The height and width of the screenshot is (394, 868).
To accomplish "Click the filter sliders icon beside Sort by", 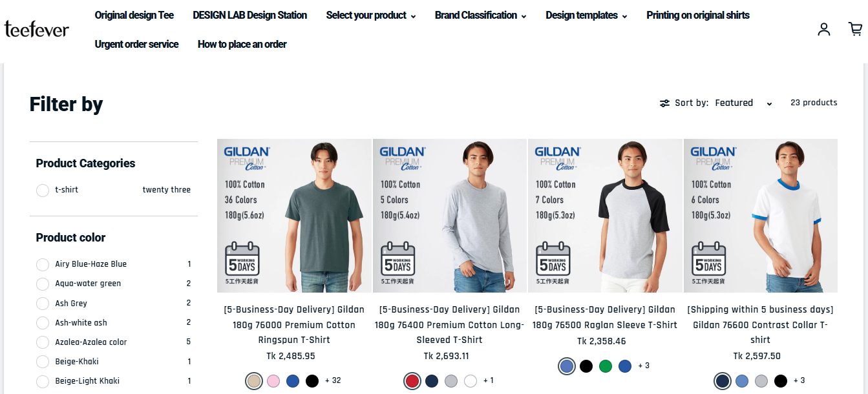I will click(664, 103).
